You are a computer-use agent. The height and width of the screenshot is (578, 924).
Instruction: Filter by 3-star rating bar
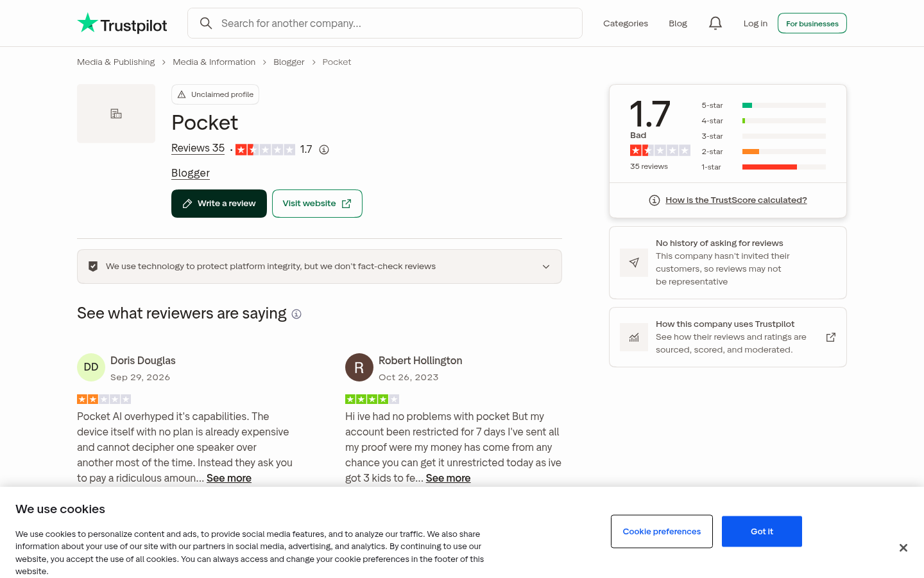(x=764, y=136)
